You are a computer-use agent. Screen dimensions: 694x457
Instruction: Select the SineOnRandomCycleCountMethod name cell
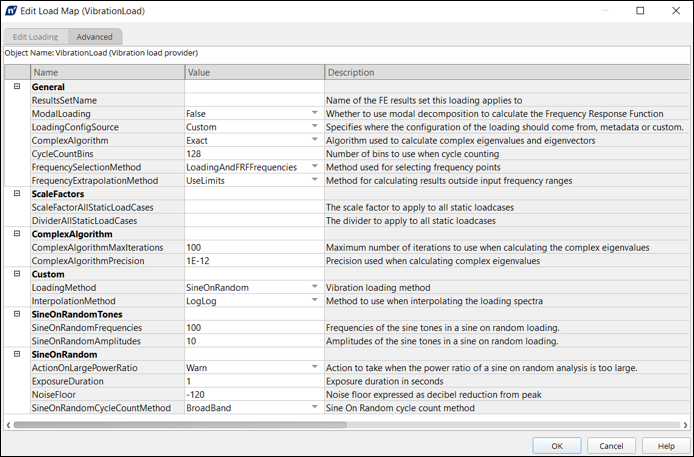(x=108, y=408)
